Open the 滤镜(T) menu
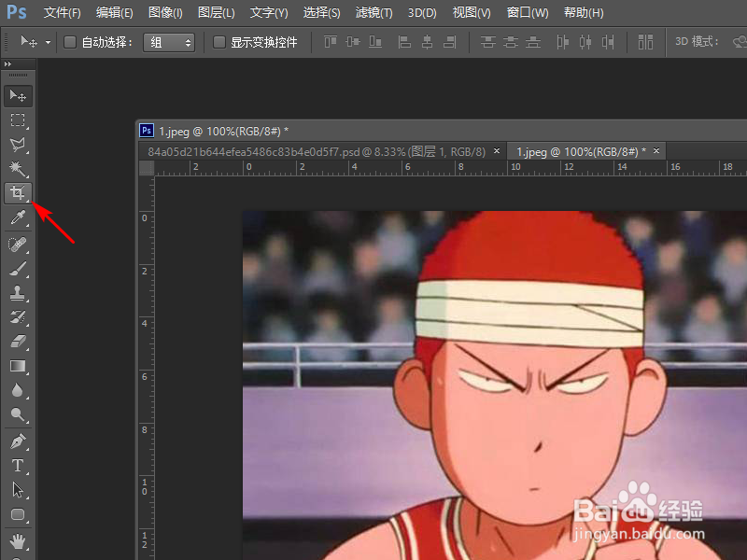 [374, 13]
